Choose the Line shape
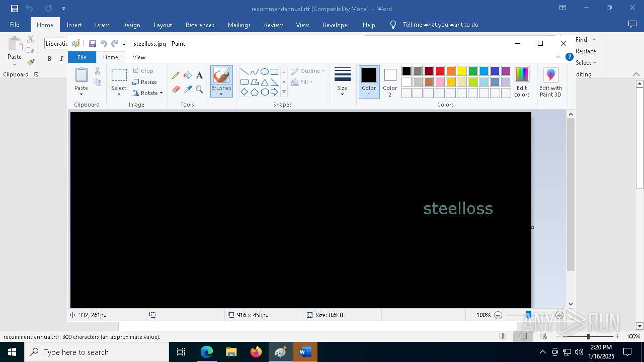Screen dimensions: 644x362 (x=245, y=71)
